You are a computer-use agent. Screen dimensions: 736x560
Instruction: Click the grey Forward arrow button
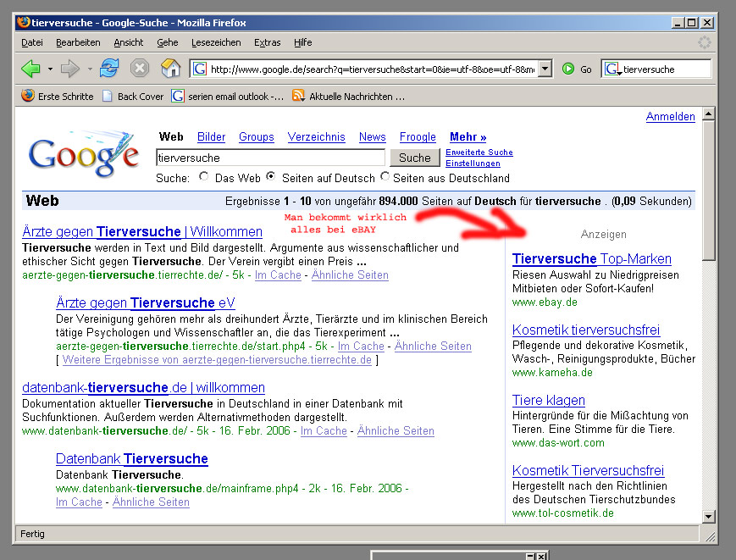(70, 69)
